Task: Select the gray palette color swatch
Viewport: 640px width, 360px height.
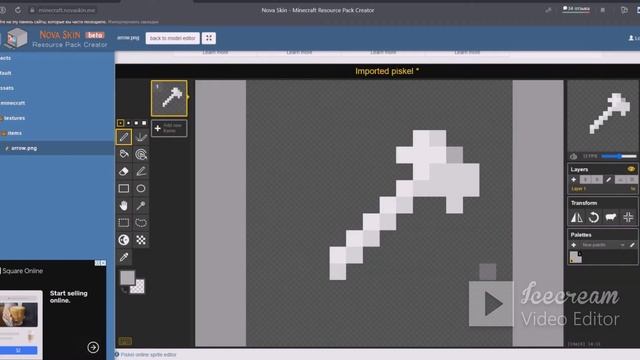Action: [576, 257]
